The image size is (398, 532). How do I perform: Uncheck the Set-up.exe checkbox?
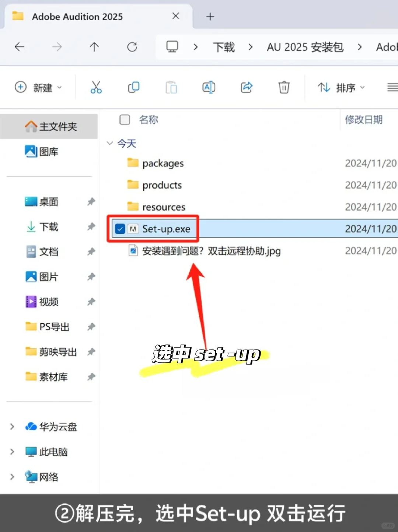coord(120,229)
